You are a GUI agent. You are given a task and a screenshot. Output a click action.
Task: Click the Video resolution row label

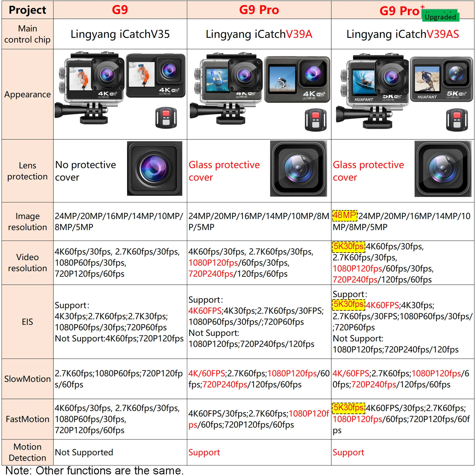click(x=27, y=262)
